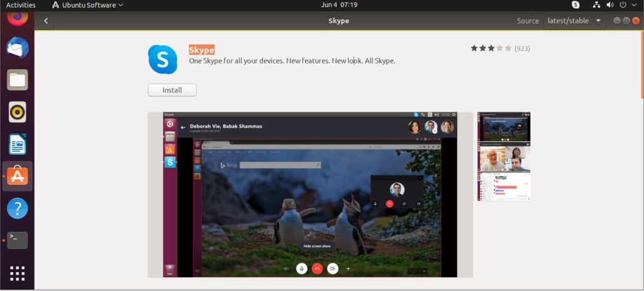Go back using the header arrow button

tap(46, 21)
